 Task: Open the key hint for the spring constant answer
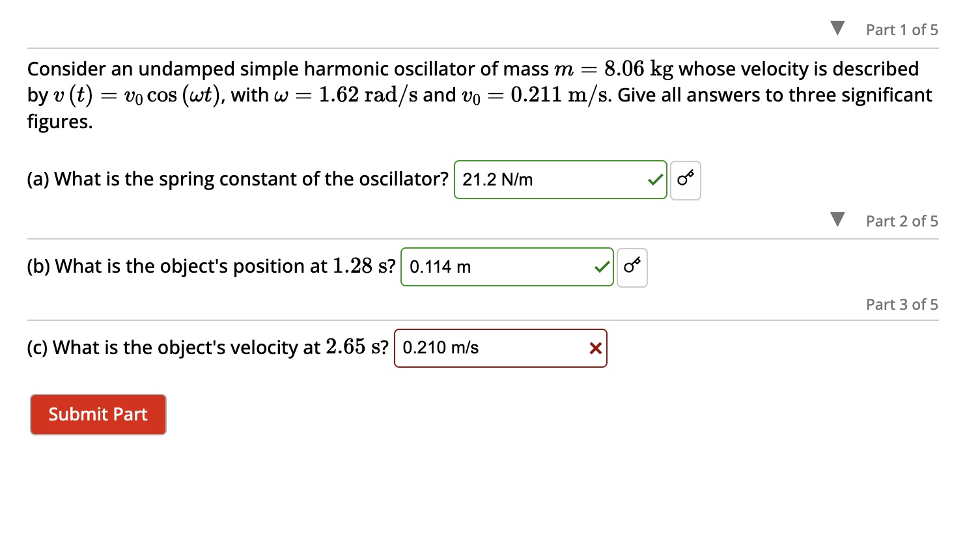(685, 180)
